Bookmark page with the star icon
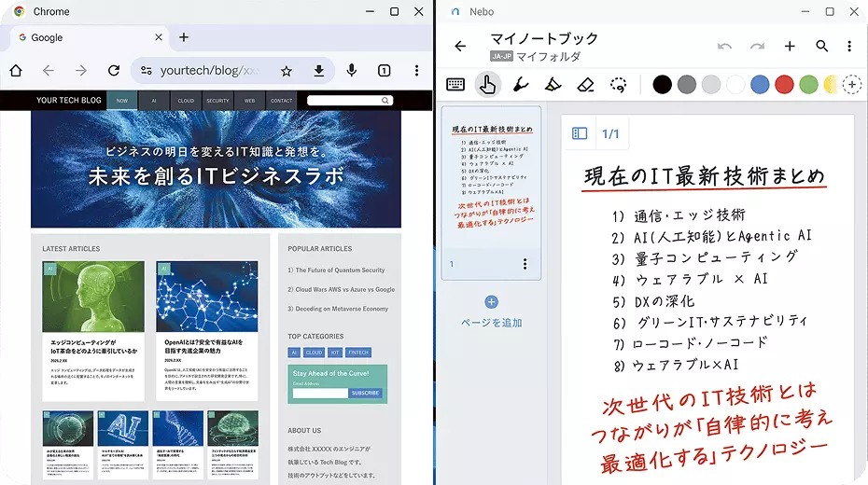 click(x=287, y=71)
